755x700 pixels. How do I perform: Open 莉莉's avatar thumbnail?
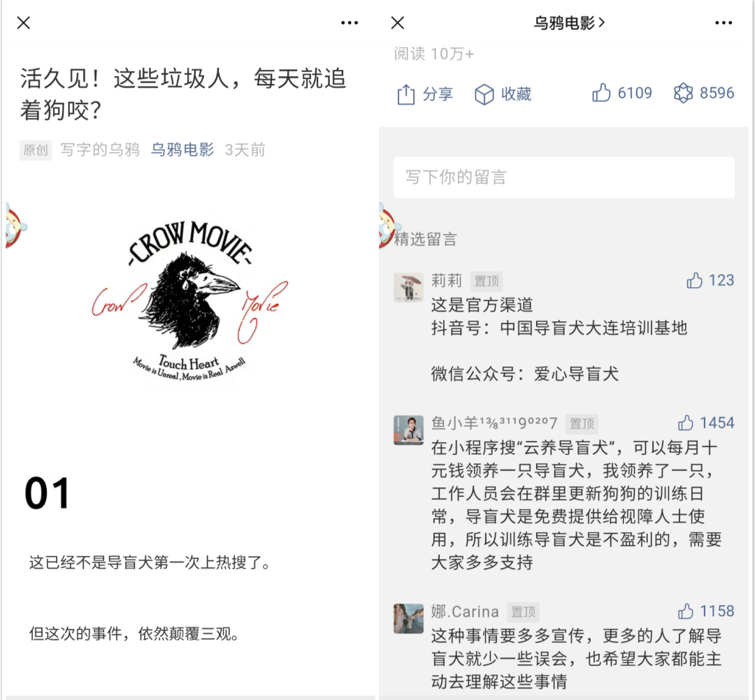[x=408, y=287]
